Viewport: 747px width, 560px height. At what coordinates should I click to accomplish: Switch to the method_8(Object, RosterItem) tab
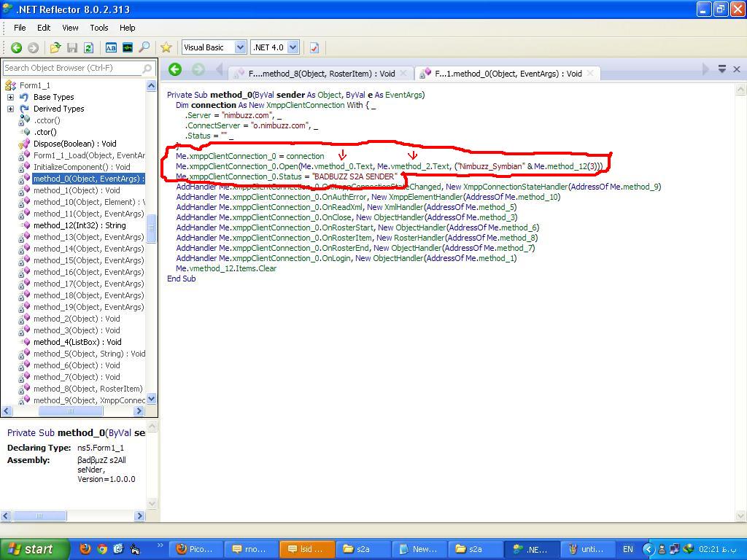tap(321, 74)
